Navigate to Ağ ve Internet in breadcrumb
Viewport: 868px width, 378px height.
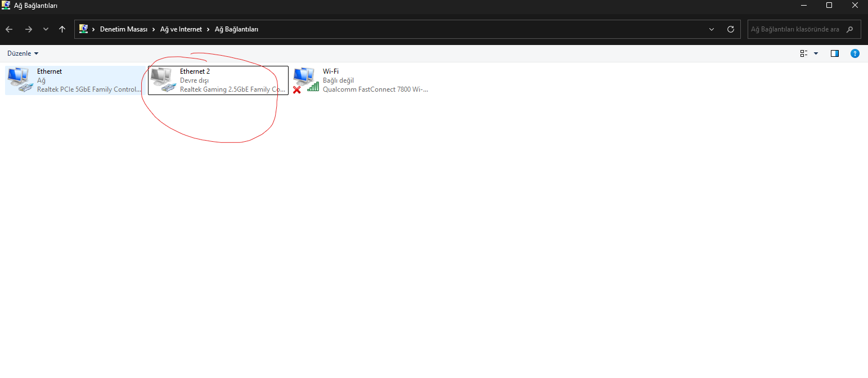click(x=181, y=29)
